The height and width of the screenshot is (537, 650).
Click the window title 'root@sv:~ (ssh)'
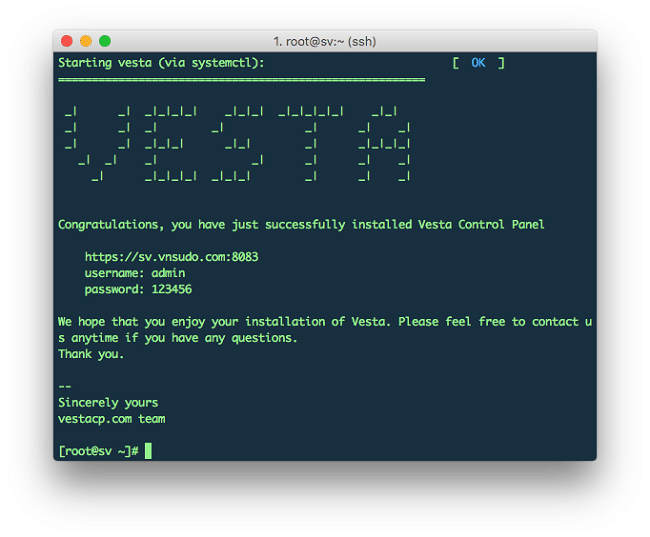(325, 41)
